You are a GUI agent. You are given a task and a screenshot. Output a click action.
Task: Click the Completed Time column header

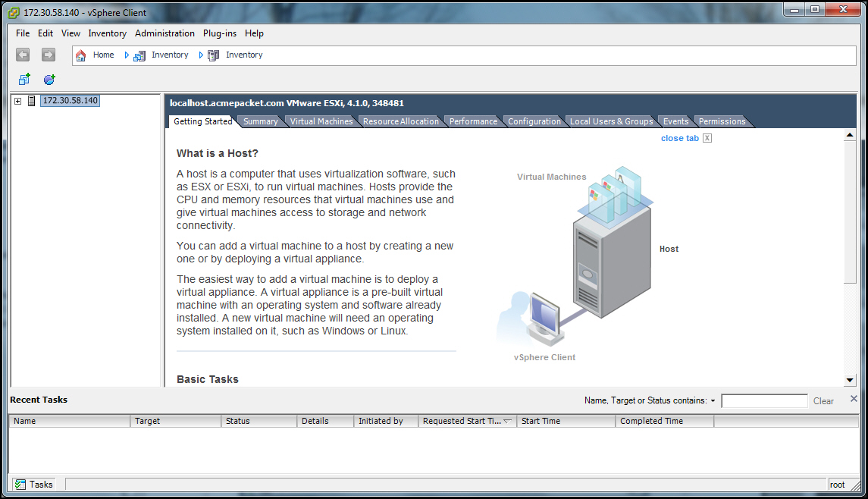coord(664,421)
